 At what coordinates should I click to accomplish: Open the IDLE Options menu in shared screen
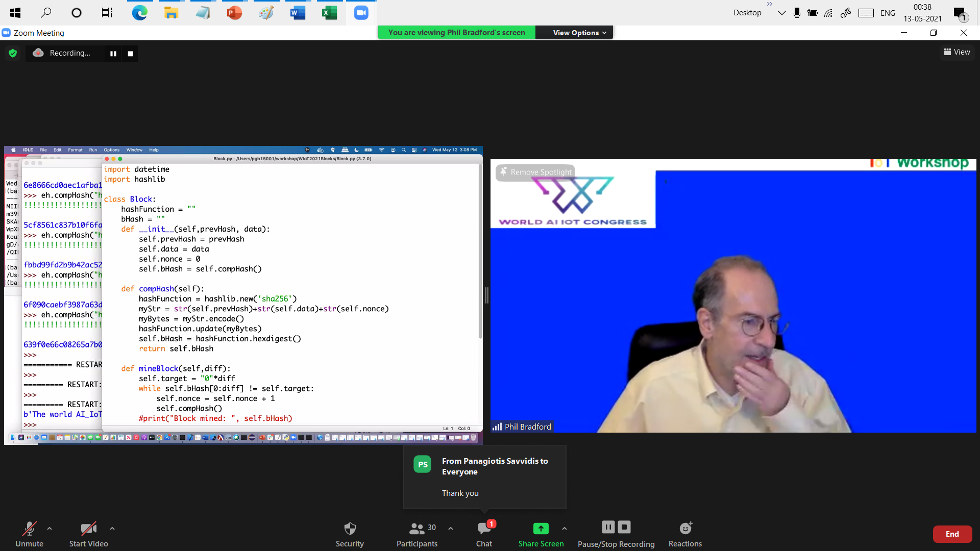[111, 150]
